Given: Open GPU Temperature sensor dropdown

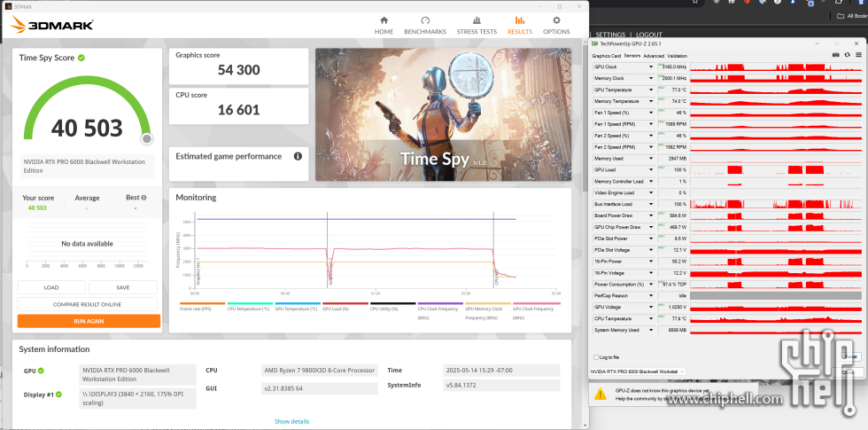Looking at the screenshot, I should (x=651, y=90).
